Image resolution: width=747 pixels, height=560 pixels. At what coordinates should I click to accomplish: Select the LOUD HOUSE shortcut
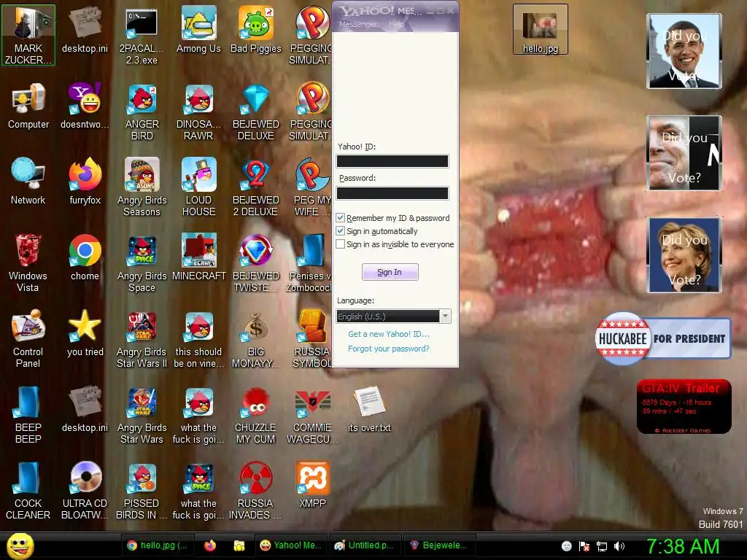pyautogui.click(x=198, y=187)
